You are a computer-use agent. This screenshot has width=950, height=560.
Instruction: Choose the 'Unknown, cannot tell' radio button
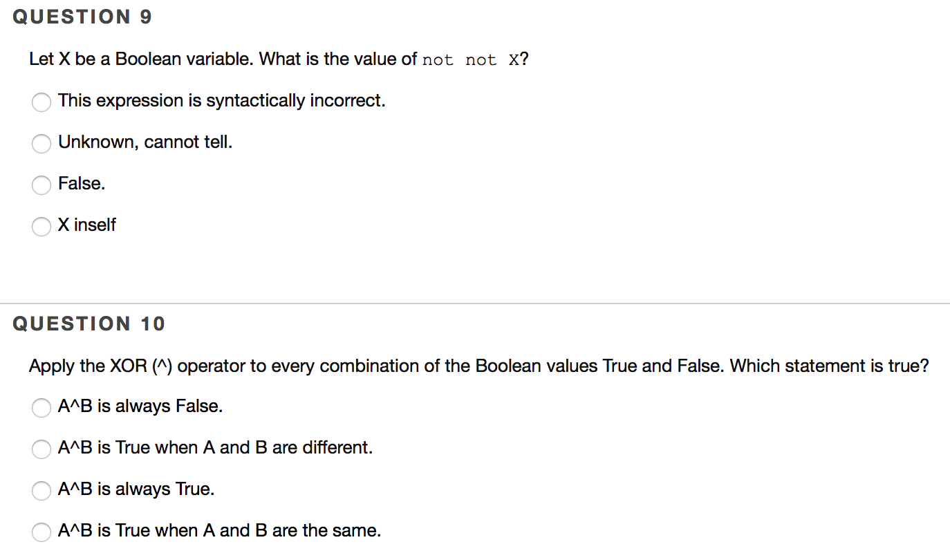[41, 144]
